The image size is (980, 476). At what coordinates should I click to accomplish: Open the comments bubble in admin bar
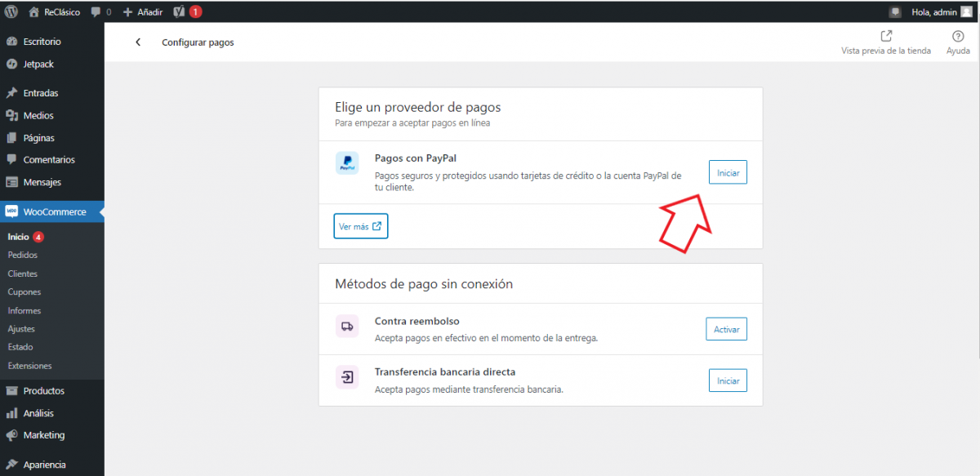101,12
